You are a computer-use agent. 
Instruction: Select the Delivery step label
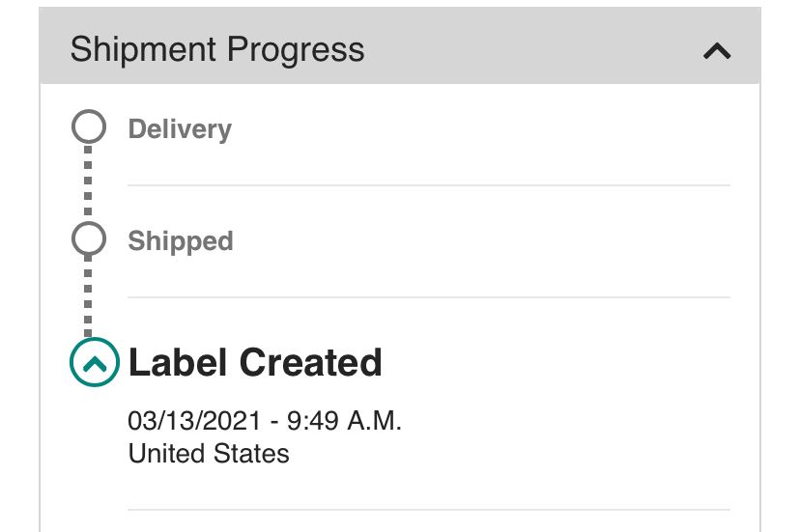pos(180,129)
